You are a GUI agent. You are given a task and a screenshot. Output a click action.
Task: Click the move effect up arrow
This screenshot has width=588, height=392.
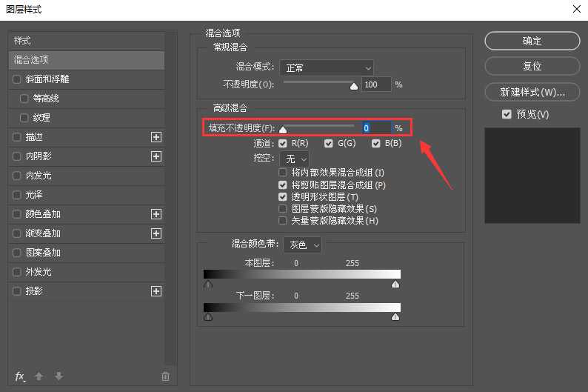[x=39, y=376]
